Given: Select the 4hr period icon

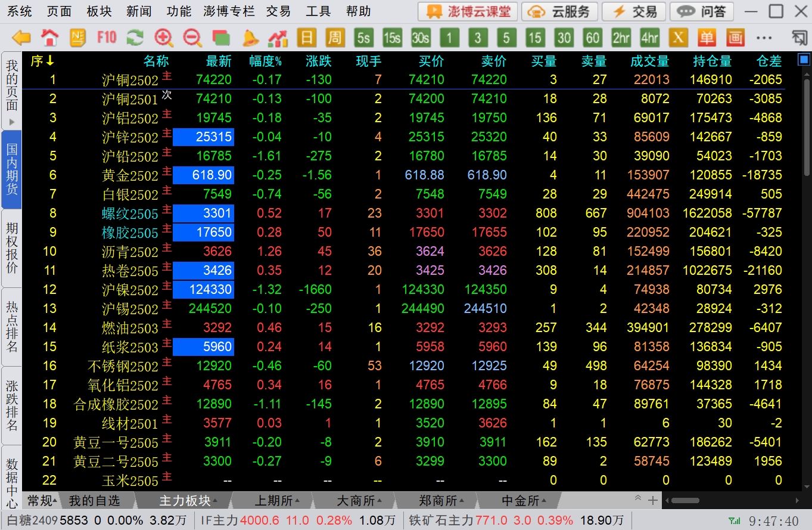Looking at the screenshot, I should 649,38.
